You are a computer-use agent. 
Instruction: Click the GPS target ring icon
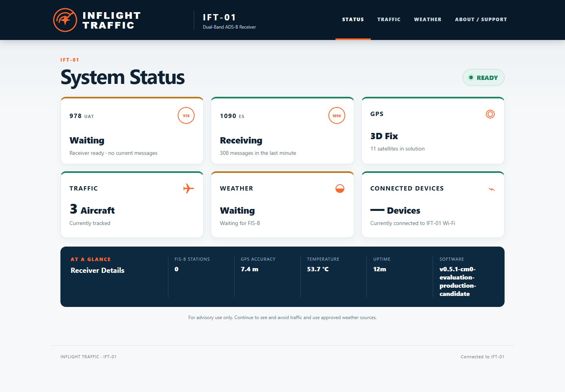tap(490, 114)
